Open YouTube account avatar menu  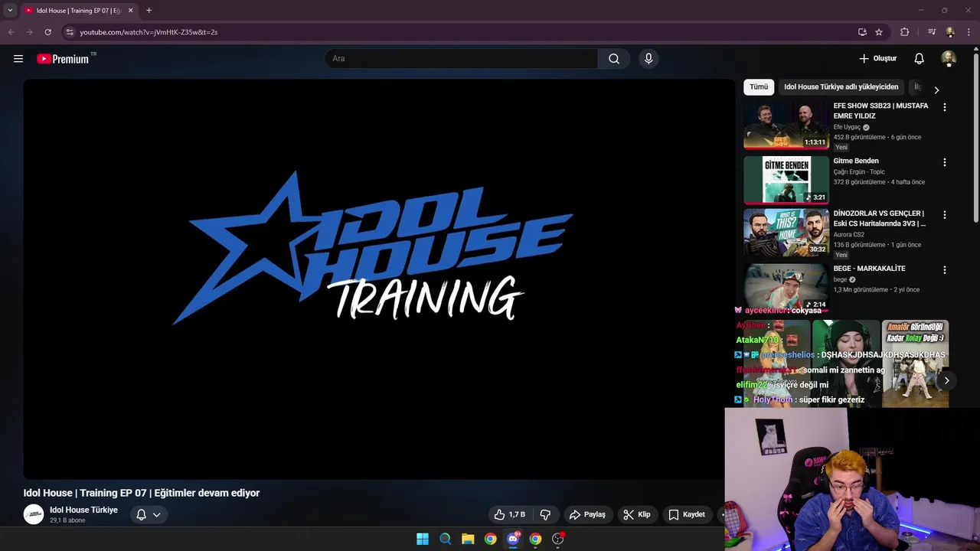pos(948,59)
